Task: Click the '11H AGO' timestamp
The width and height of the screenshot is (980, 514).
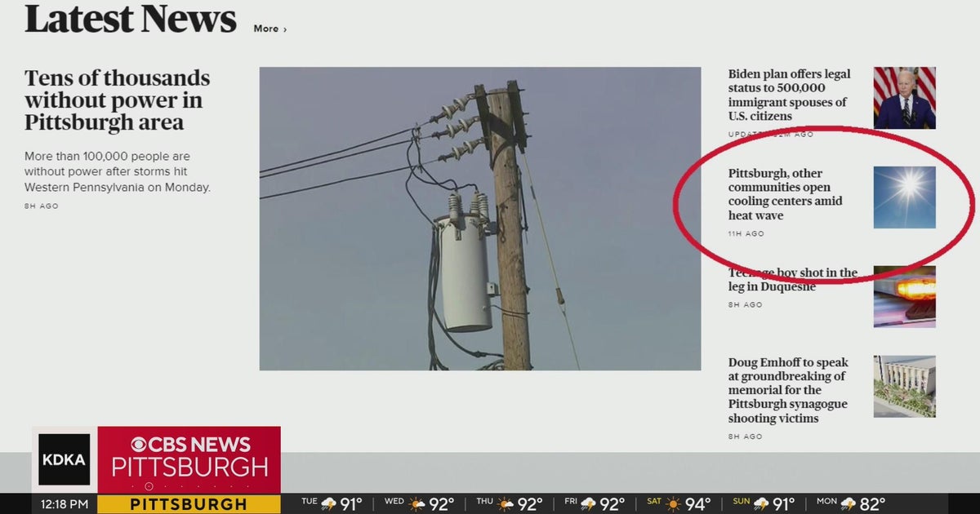Action: click(746, 234)
